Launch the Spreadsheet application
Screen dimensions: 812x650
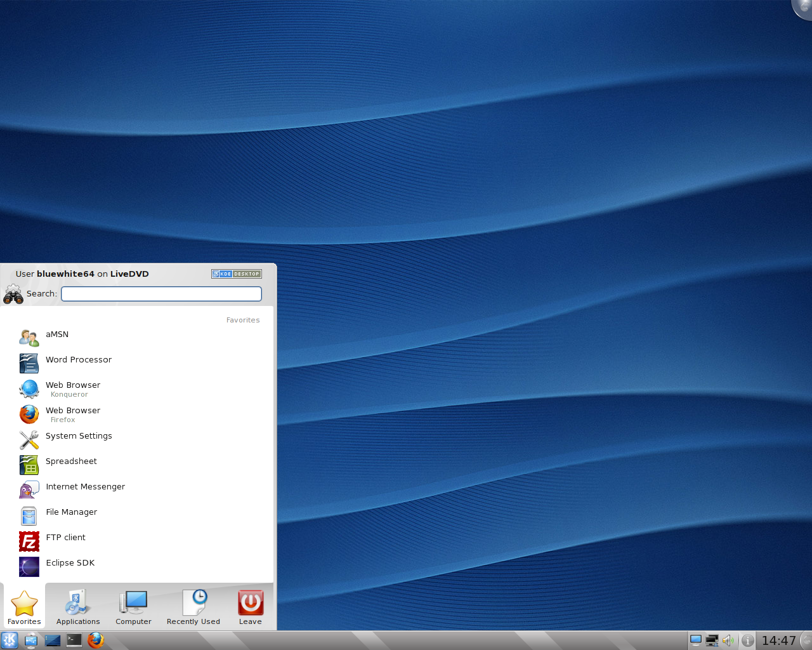(71, 461)
